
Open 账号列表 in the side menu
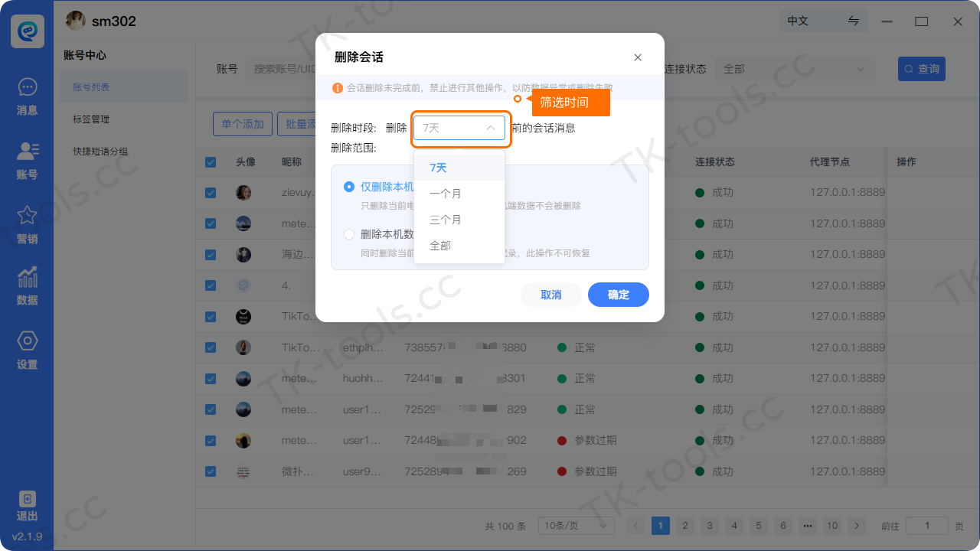coord(123,87)
